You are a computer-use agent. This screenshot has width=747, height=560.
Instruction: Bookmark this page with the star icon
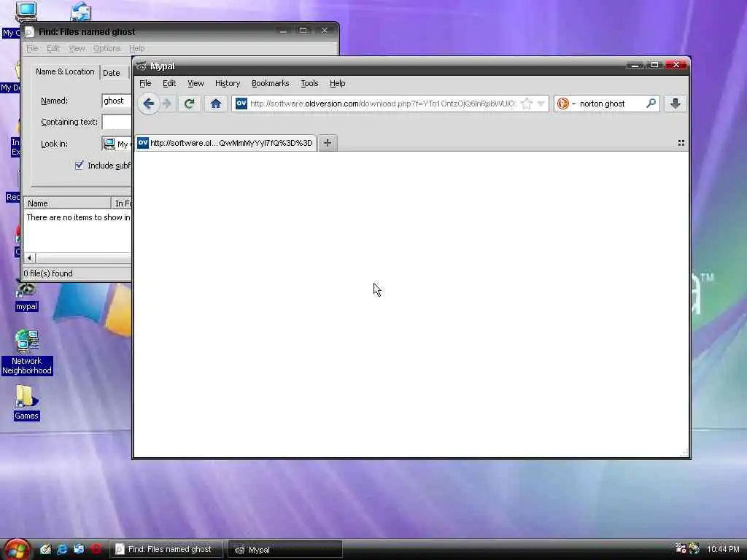pos(527,104)
